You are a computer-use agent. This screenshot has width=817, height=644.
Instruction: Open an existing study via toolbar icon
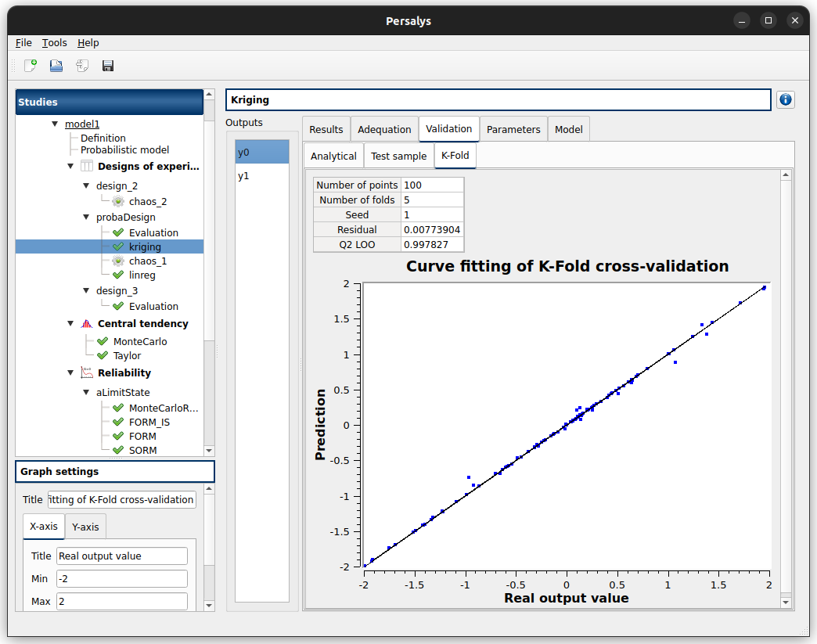[56, 66]
